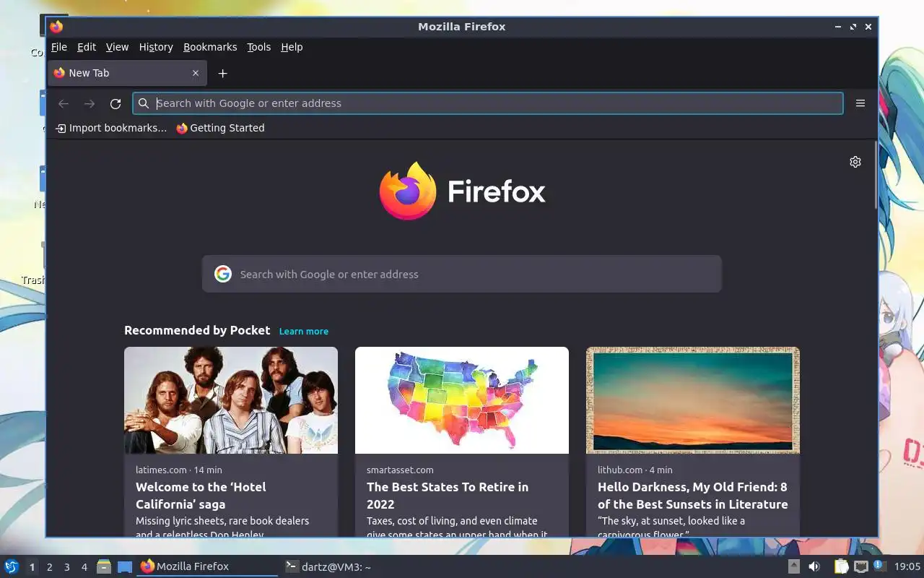
Task: Click the forward navigation arrow
Action: pyautogui.click(x=90, y=103)
